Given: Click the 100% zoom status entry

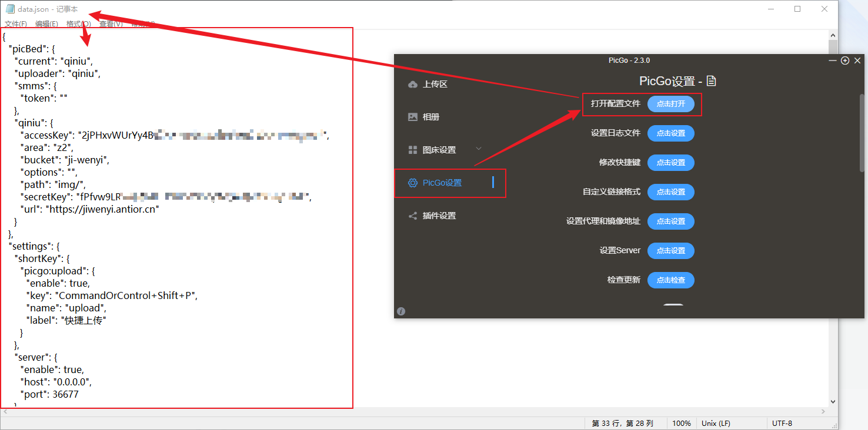Looking at the screenshot, I should click(x=682, y=424).
